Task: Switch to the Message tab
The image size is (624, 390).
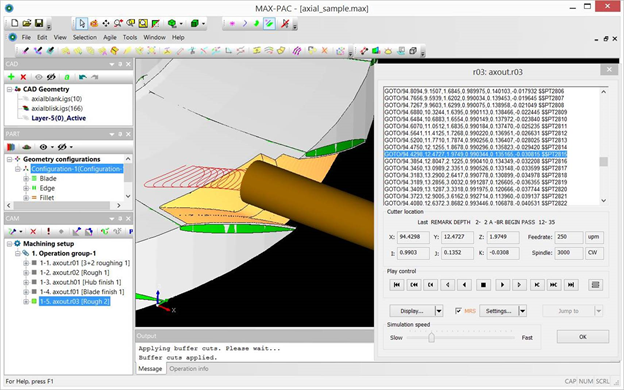Action: click(x=150, y=369)
